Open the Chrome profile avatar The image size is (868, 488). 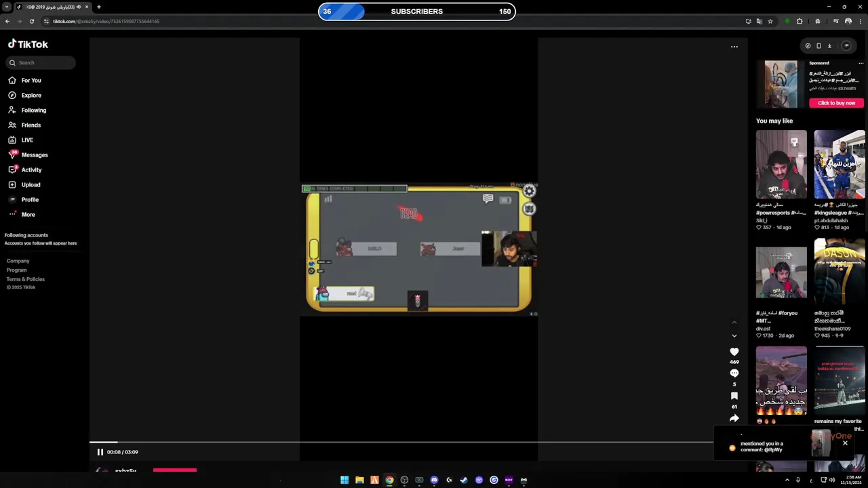pos(848,21)
